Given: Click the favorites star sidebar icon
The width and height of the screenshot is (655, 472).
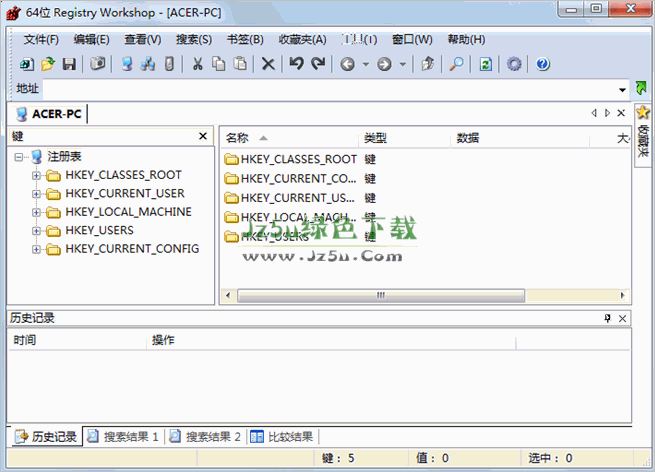Looking at the screenshot, I should (643, 112).
